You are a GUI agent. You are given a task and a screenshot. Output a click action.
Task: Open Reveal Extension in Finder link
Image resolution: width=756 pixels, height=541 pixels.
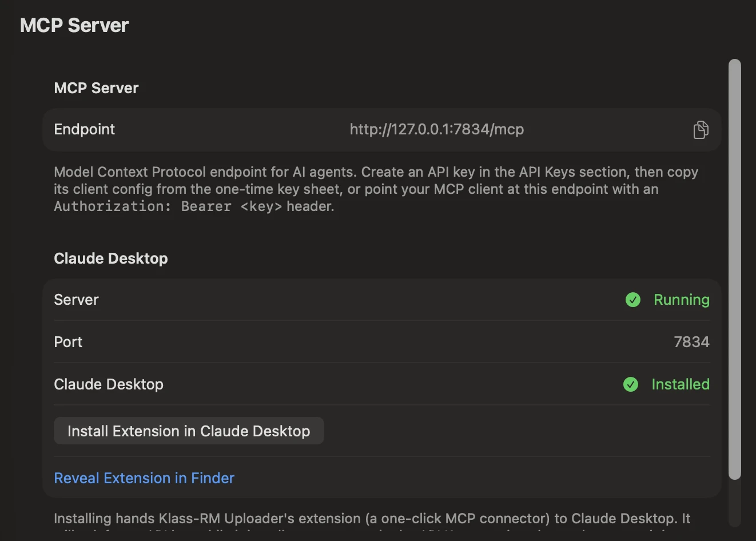pyautogui.click(x=144, y=478)
